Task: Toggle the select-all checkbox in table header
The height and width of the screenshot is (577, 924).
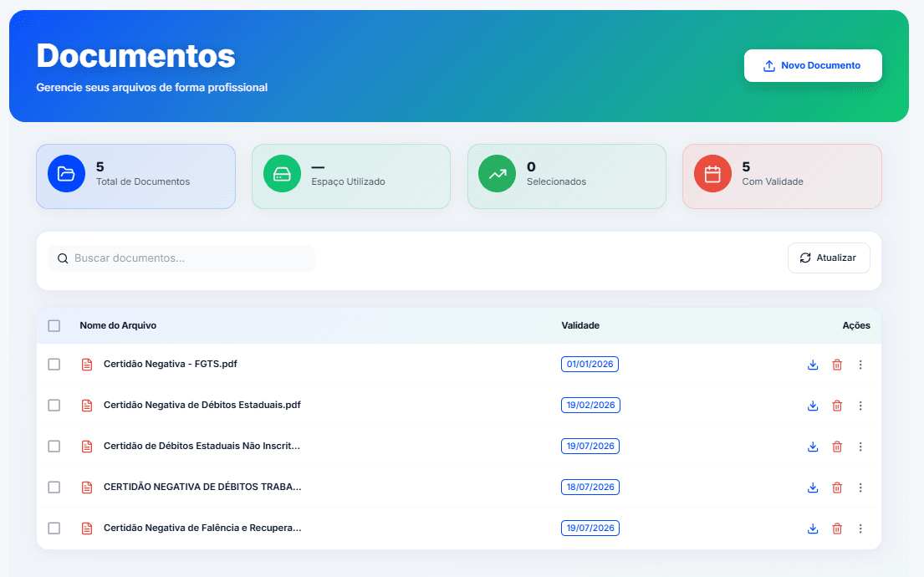Action: (x=54, y=325)
